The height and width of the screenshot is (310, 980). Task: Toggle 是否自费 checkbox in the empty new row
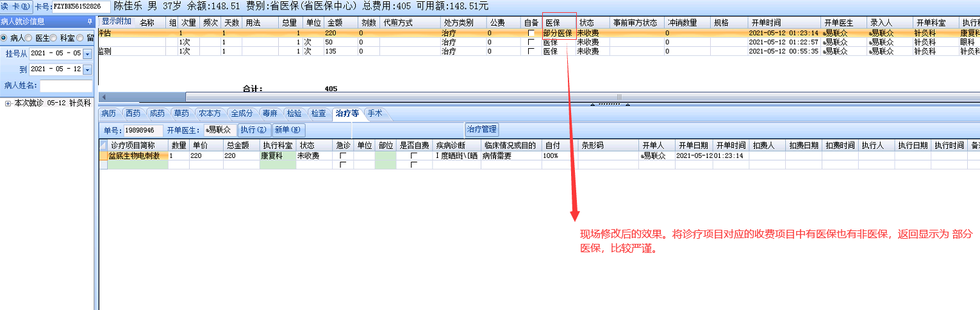pyautogui.click(x=414, y=165)
